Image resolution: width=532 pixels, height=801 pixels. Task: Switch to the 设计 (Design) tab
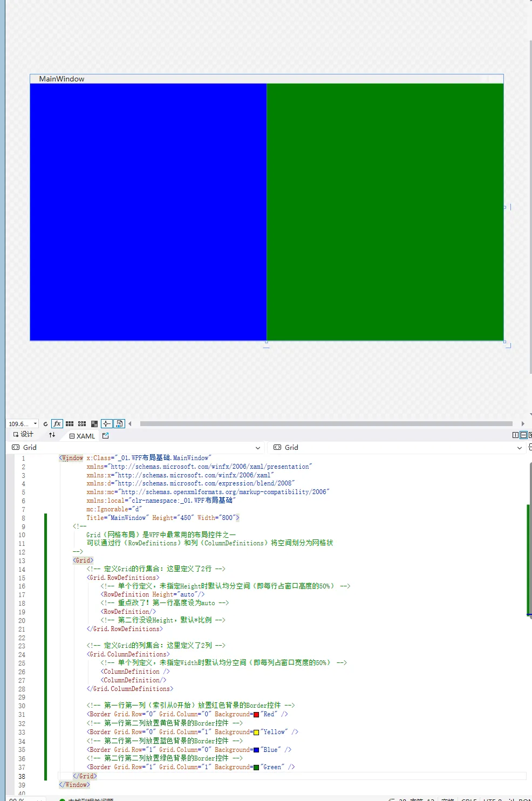tap(23, 435)
